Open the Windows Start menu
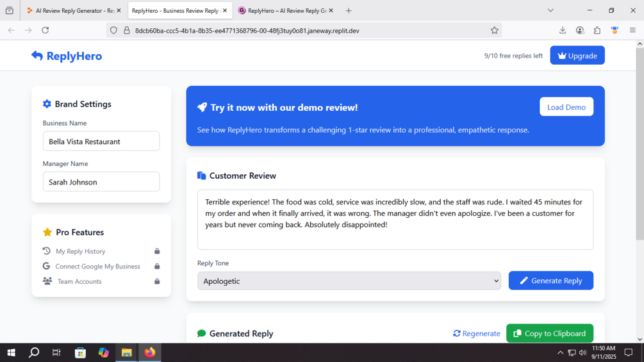 [11, 352]
